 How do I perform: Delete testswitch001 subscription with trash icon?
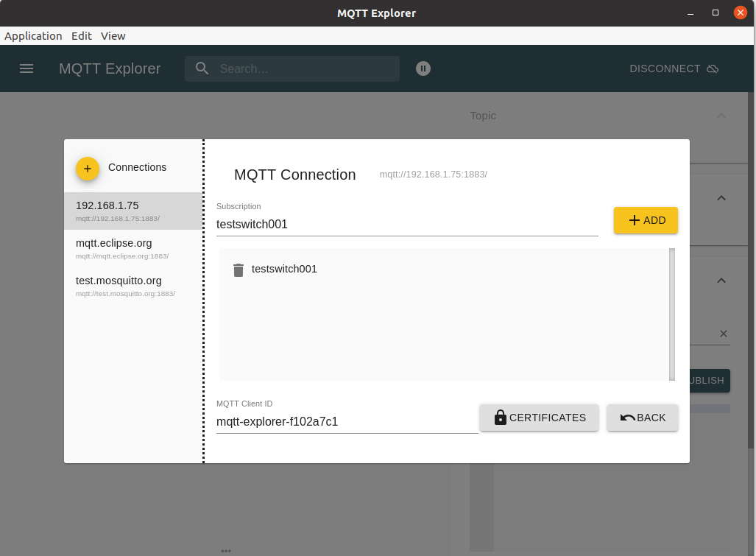point(239,270)
